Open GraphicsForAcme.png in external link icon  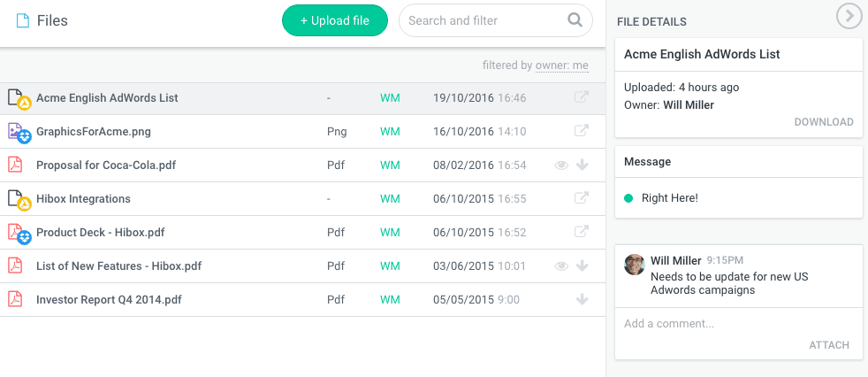click(x=582, y=132)
